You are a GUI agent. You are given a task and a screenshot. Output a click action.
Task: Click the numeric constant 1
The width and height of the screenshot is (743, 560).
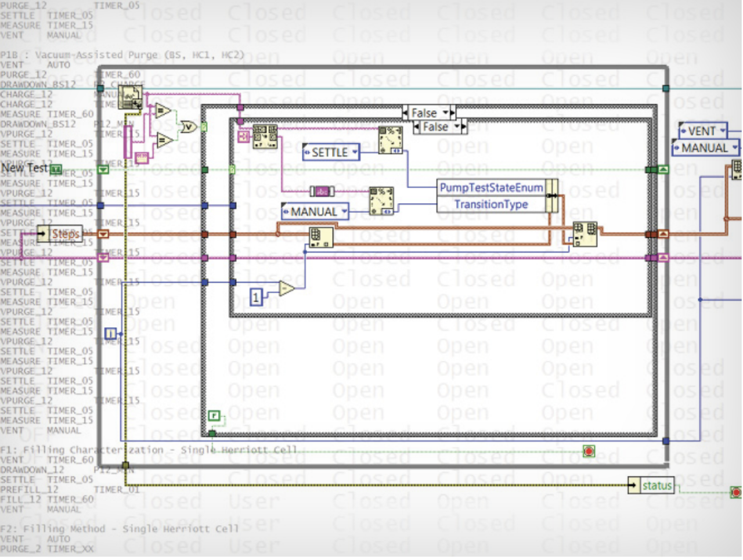256,297
